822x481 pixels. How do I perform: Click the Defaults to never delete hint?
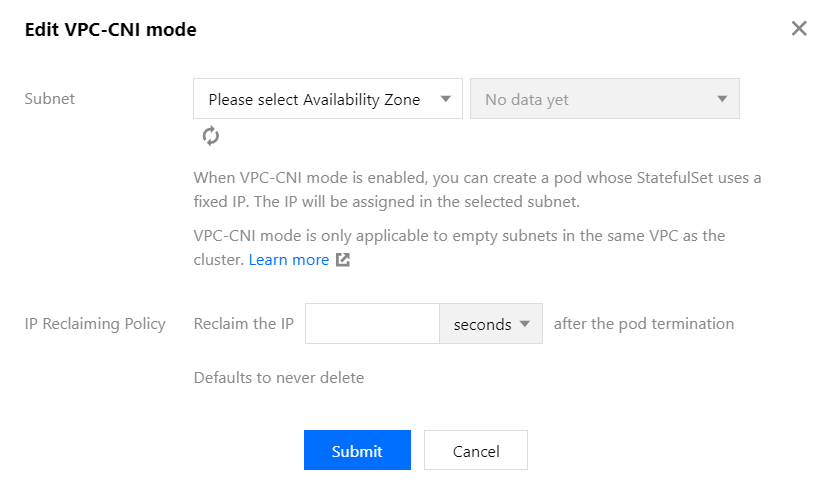click(279, 378)
